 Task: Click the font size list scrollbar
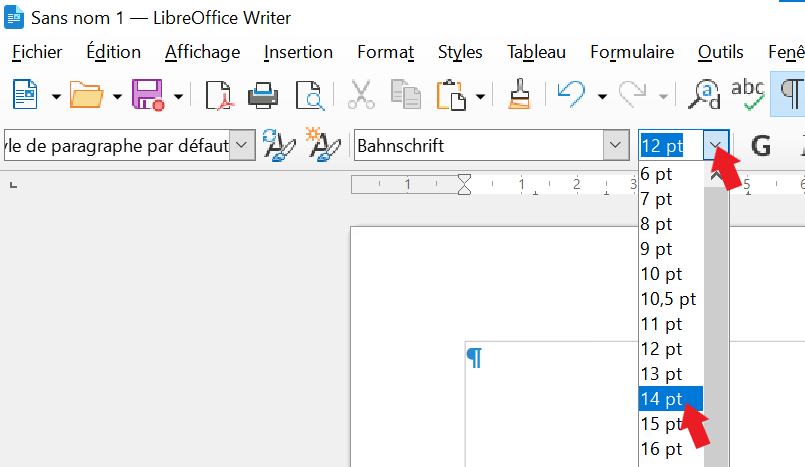tap(716, 320)
